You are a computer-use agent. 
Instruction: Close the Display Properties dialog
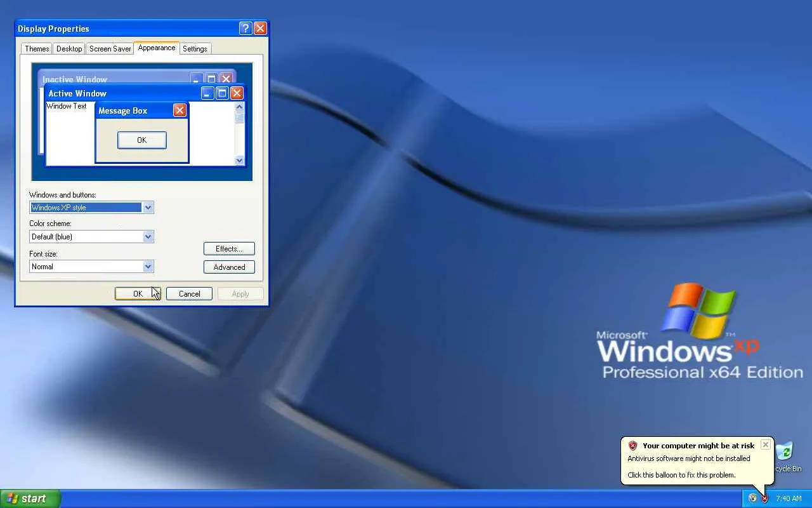point(260,29)
